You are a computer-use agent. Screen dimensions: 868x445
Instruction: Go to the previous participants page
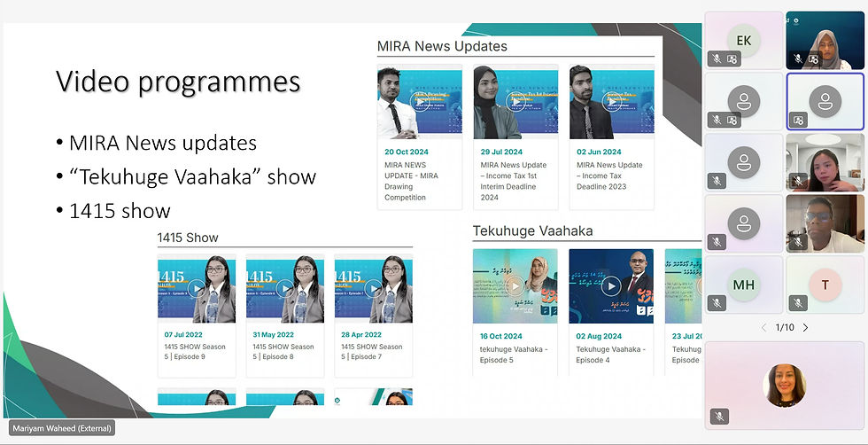coord(763,327)
